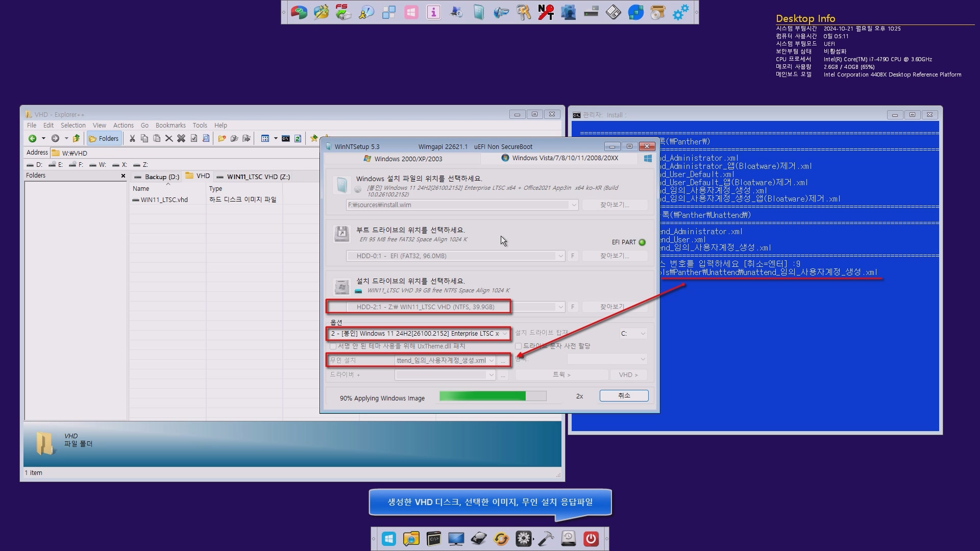Click Browse button for the boot drive

(615, 256)
